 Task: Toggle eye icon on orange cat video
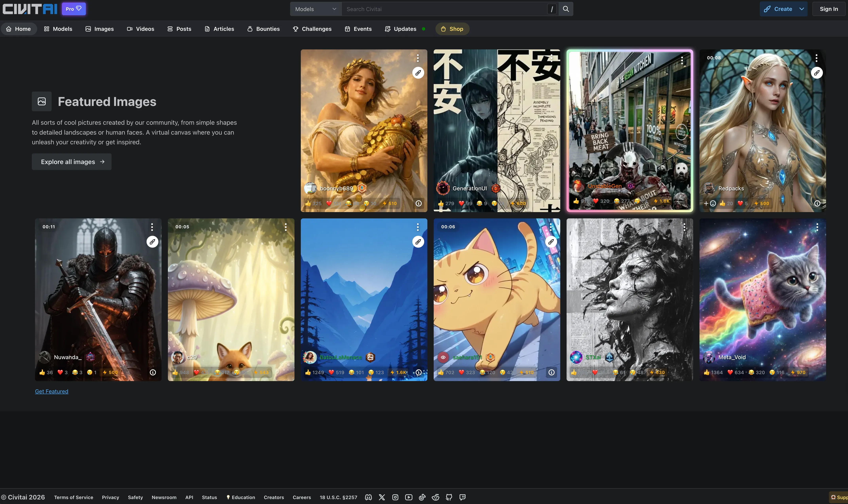point(443,357)
